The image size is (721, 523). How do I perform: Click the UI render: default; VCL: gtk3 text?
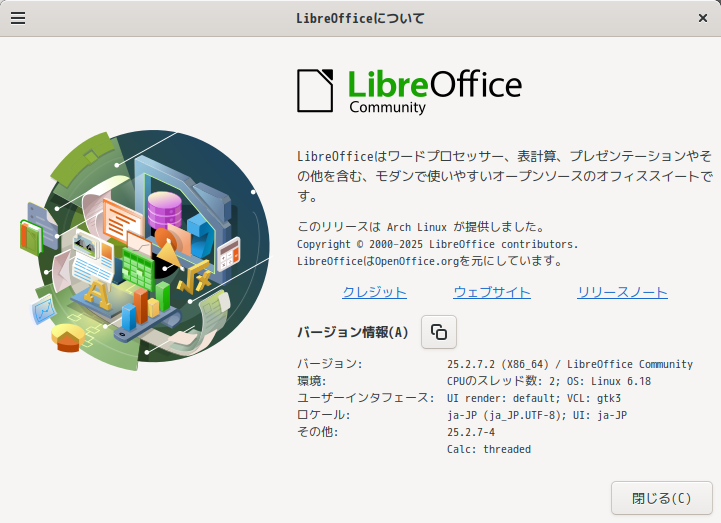(x=538, y=398)
